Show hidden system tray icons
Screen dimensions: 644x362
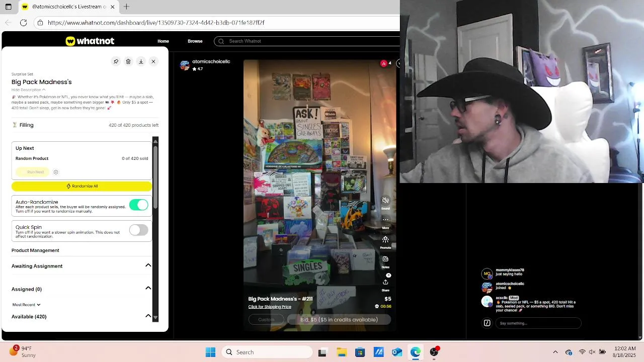555,352
